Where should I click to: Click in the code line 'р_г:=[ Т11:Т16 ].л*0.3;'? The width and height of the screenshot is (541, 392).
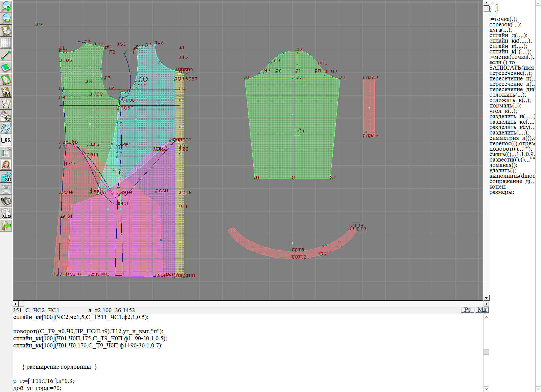pos(44,381)
